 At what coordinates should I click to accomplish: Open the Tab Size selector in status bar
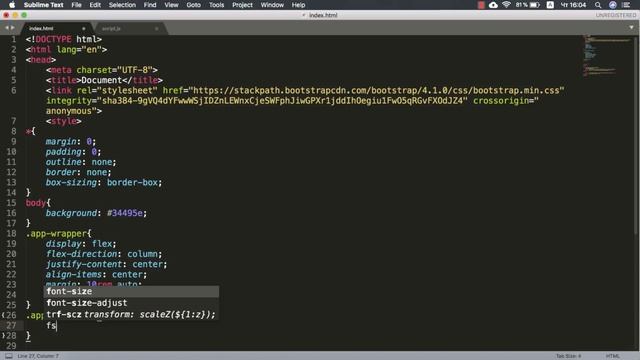(568, 356)
